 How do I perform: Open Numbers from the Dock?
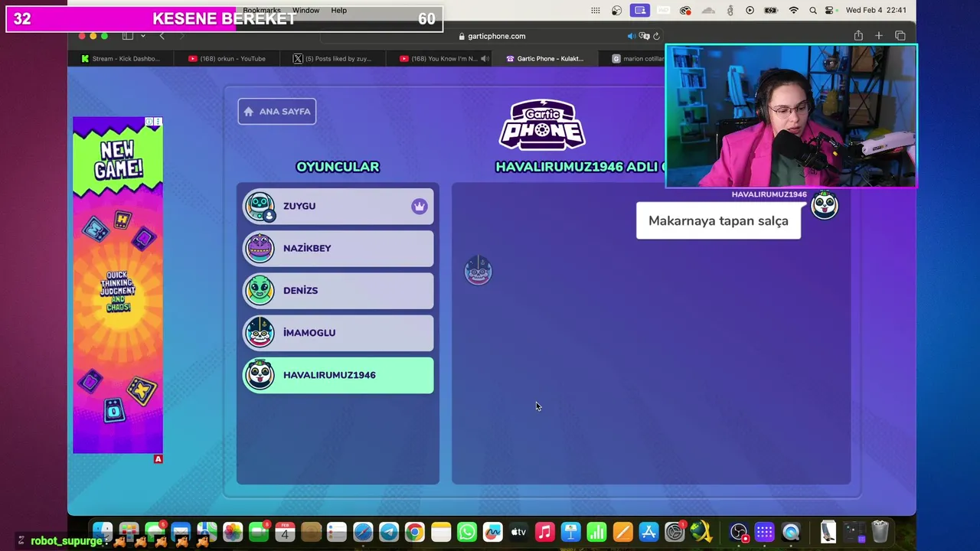[x=597, y=532]
